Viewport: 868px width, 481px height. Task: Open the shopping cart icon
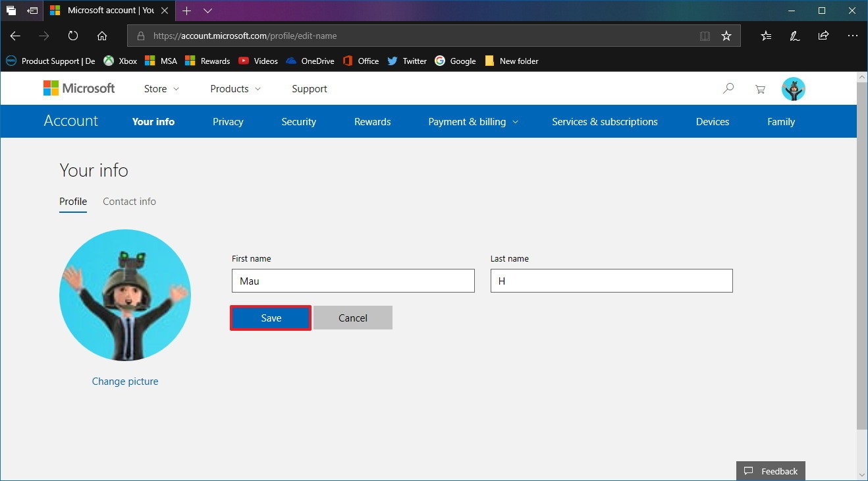coord(760,88)
